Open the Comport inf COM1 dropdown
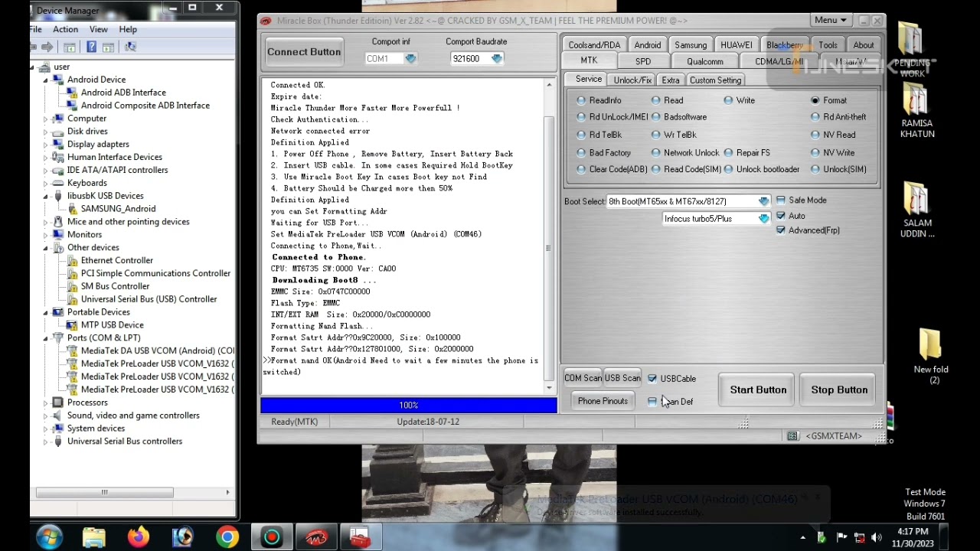 coord(410,59)
